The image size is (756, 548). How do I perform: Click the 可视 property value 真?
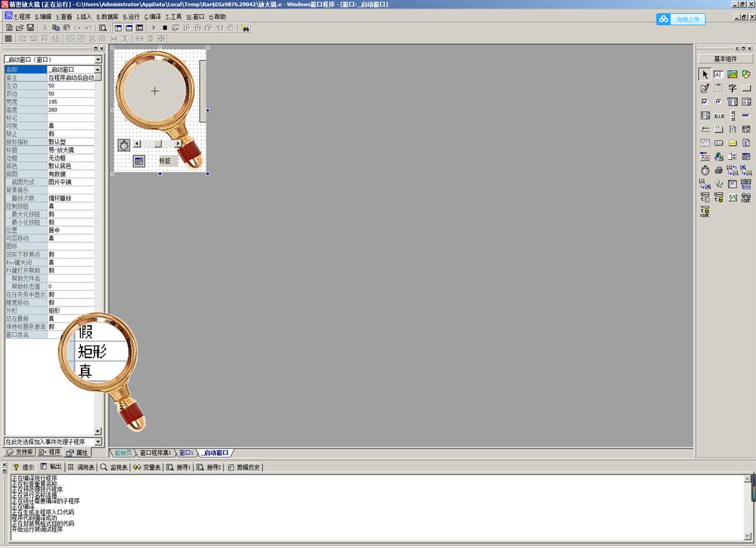[71, 126]
